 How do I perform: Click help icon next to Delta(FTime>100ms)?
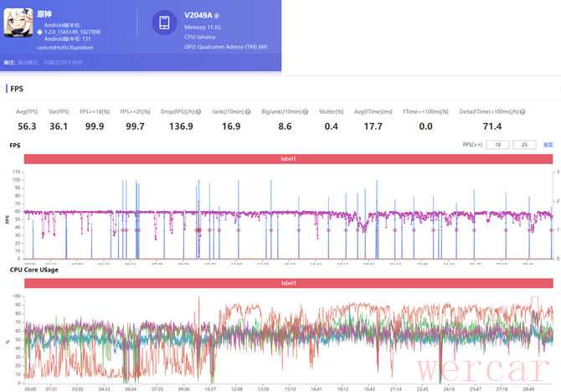click(523, 111)
